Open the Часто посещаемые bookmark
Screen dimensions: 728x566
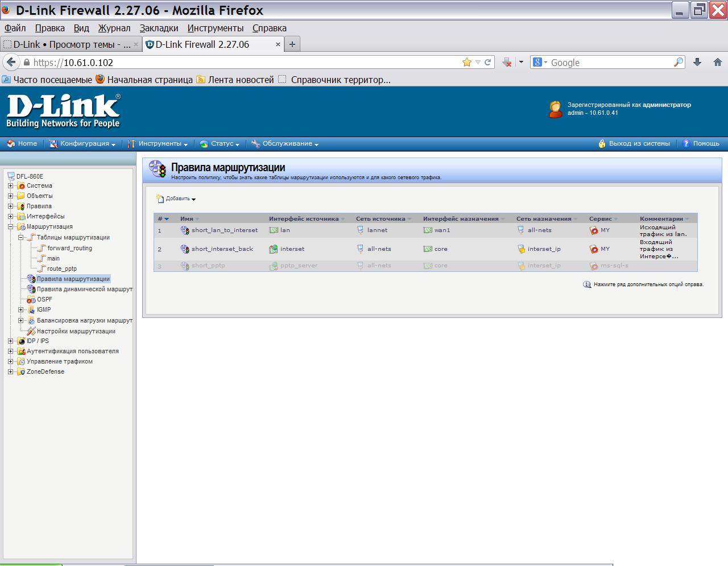coord(47,80)
